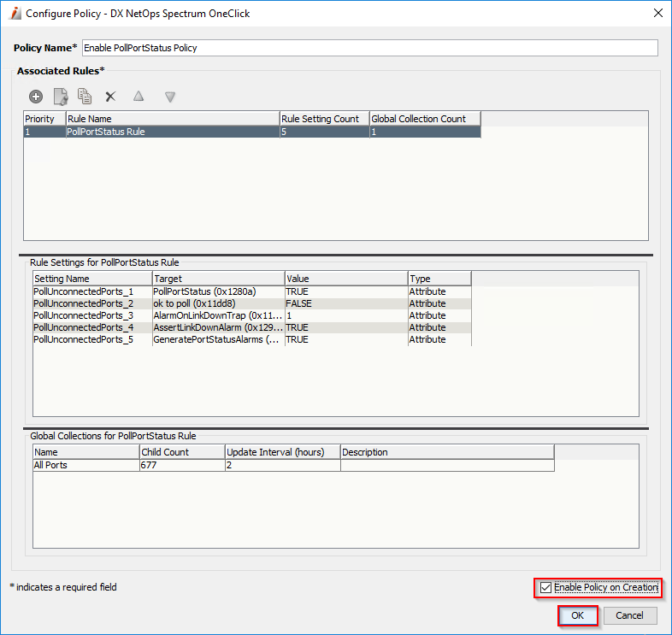Screen dimensions: 672x635
Task: Sort by Rule Setting Count column header
Action: [323, 119]
